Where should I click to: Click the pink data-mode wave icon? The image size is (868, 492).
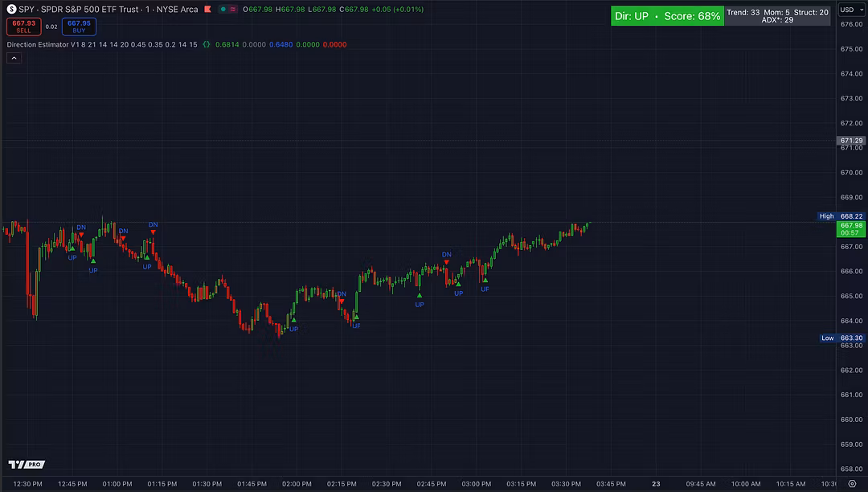(x=233, y=10)
